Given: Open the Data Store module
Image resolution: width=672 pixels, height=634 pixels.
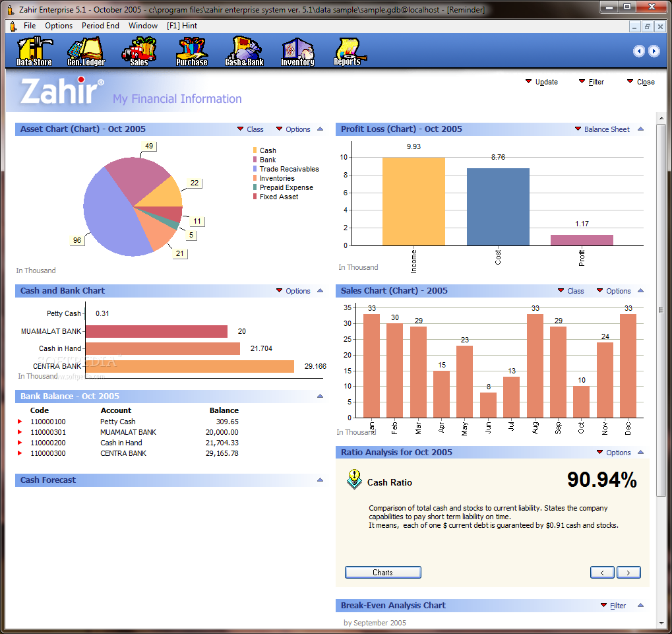Looking at the screenshot, I should (x=34, y=51).
